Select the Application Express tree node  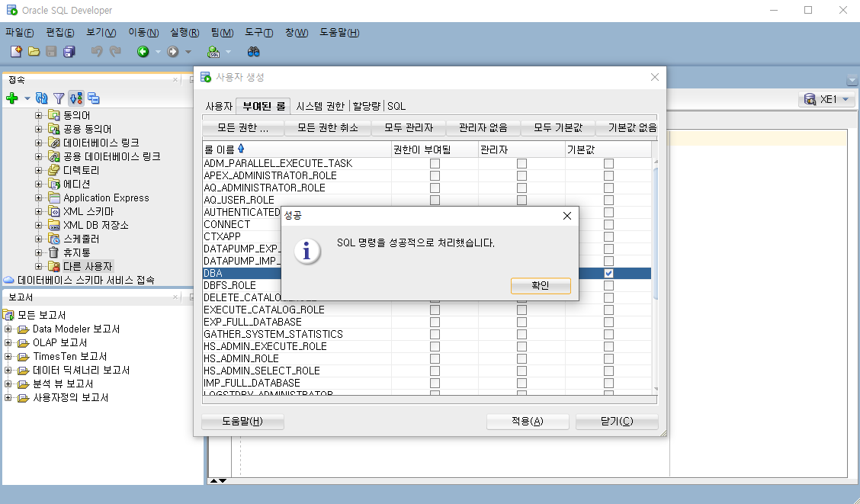coord(106,198)
